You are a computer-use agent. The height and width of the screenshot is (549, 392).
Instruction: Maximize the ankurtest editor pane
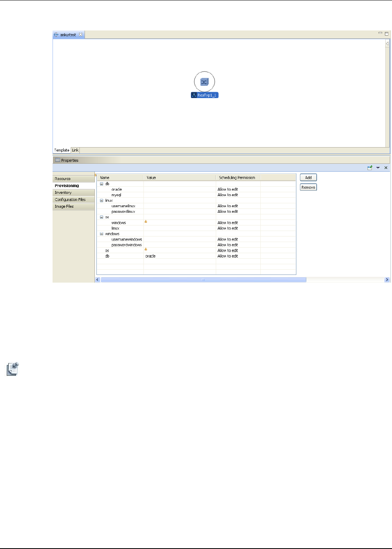point(387,34)
